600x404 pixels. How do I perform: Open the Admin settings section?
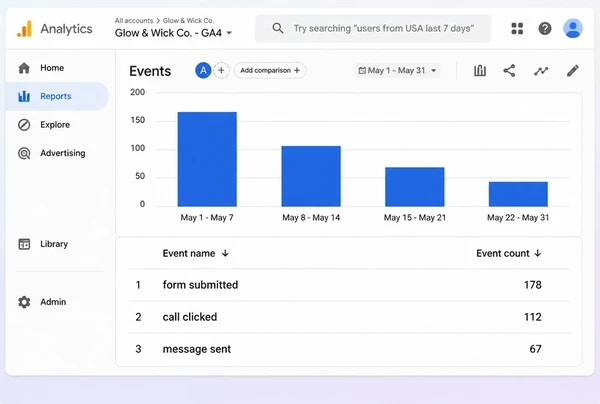tap(57, 302)
